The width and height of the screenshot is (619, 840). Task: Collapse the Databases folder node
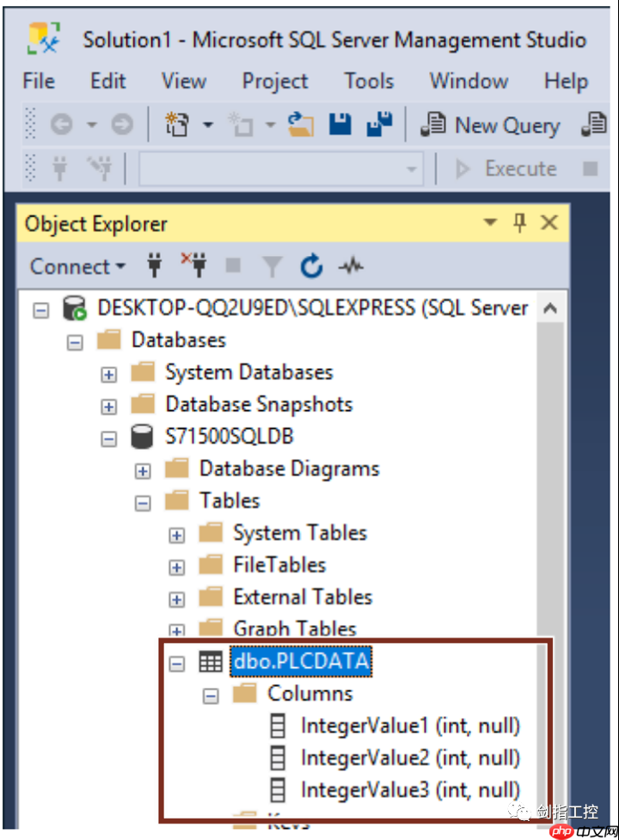(x=75, y=342)
